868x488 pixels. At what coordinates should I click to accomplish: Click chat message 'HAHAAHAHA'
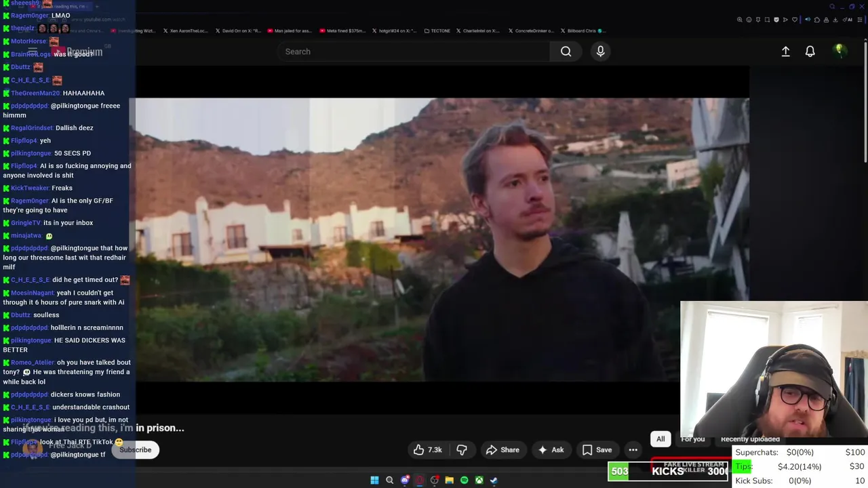click(x=83, y=93)
